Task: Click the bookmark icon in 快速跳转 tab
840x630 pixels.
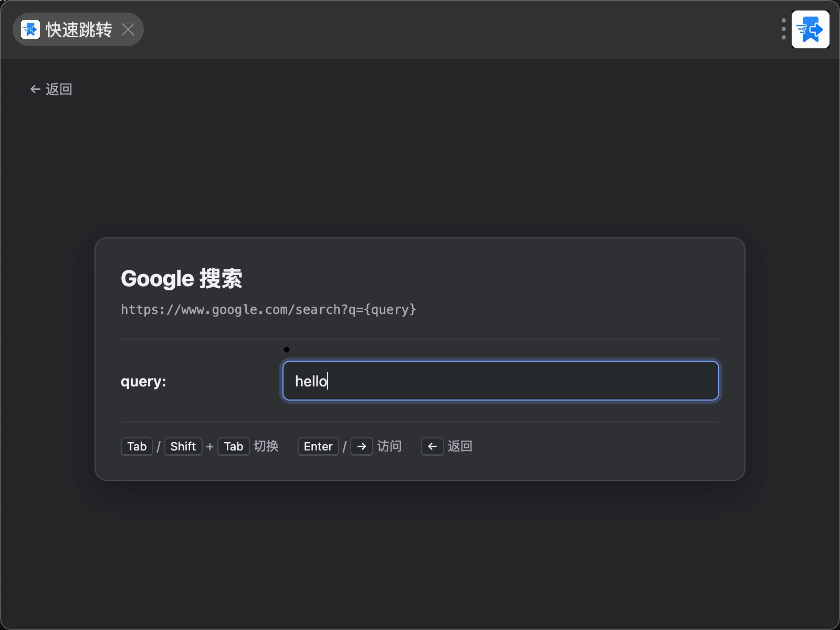Action: [x=30, y=29]
